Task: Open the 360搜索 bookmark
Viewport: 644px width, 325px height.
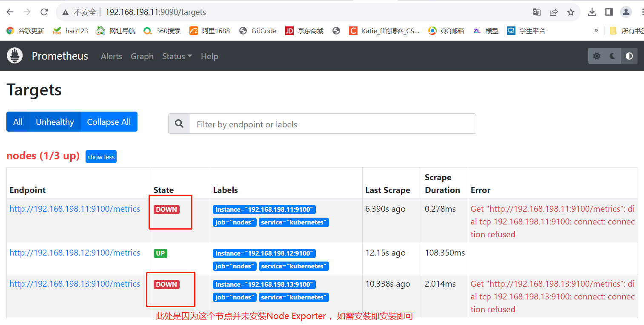Action: (162, 31)
